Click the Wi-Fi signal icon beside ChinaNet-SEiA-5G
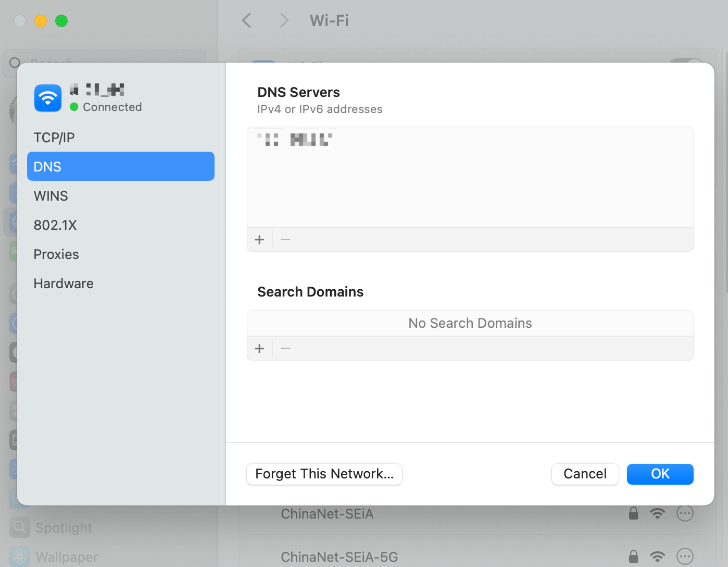This screenshot has width=728, height=567. 657,557
